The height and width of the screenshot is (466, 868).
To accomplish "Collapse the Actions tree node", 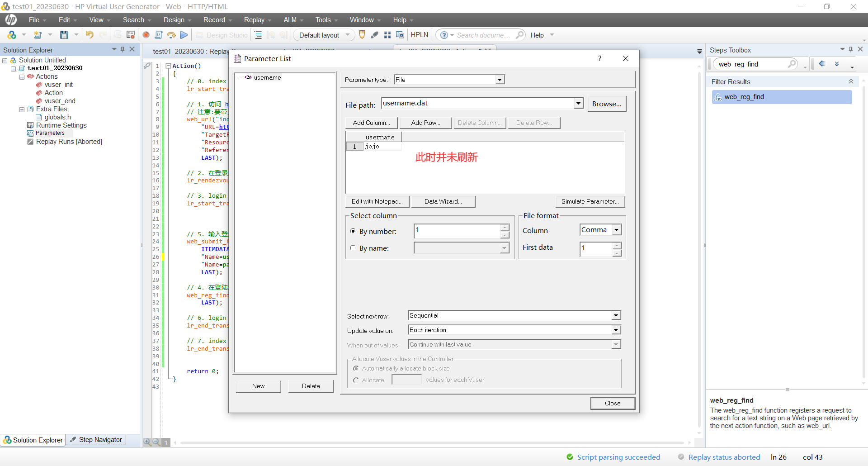I will 22,77.
